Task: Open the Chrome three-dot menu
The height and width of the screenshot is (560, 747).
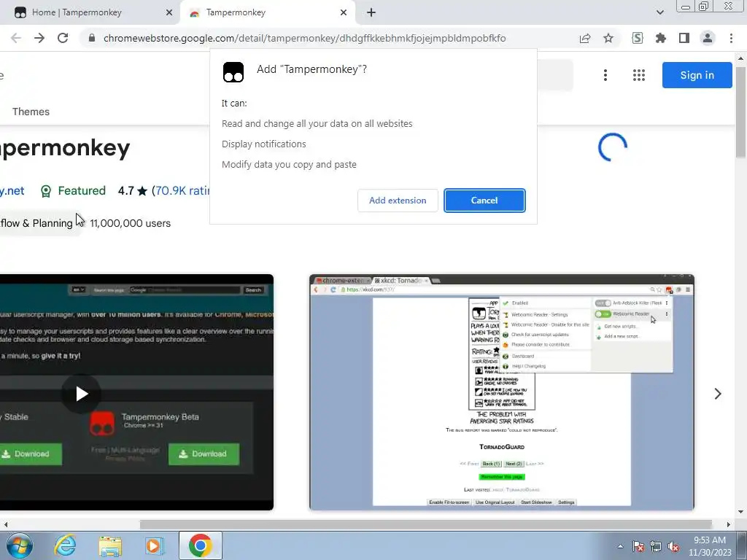Action: (x=731, y=38)
